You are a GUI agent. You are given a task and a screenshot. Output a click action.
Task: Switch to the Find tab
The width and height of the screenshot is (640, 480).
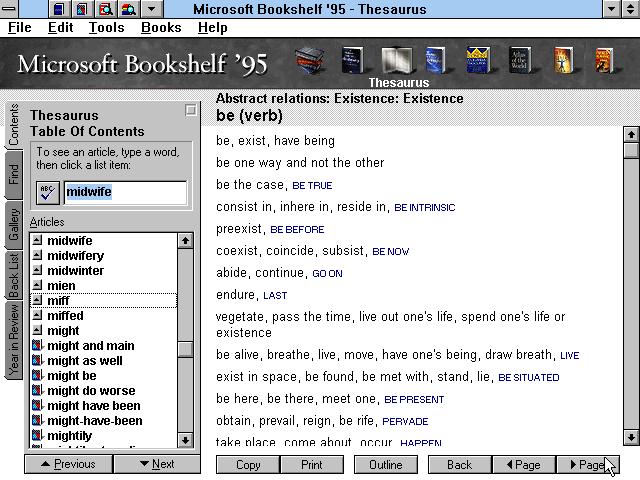coord(13,174)
